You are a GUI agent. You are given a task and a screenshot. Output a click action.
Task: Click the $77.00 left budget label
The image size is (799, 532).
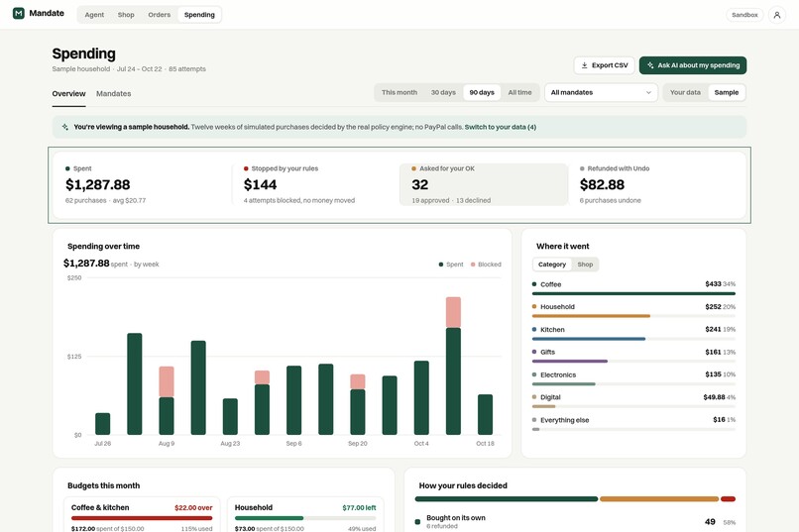359,507
